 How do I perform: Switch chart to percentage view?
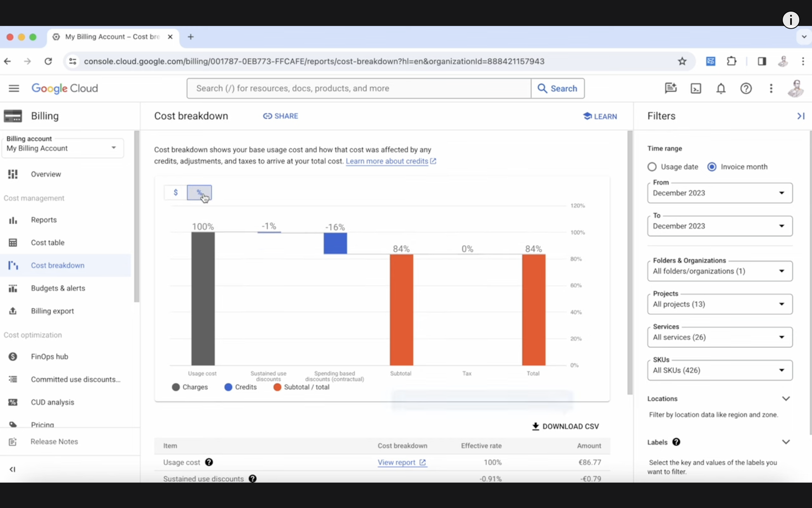199,193
